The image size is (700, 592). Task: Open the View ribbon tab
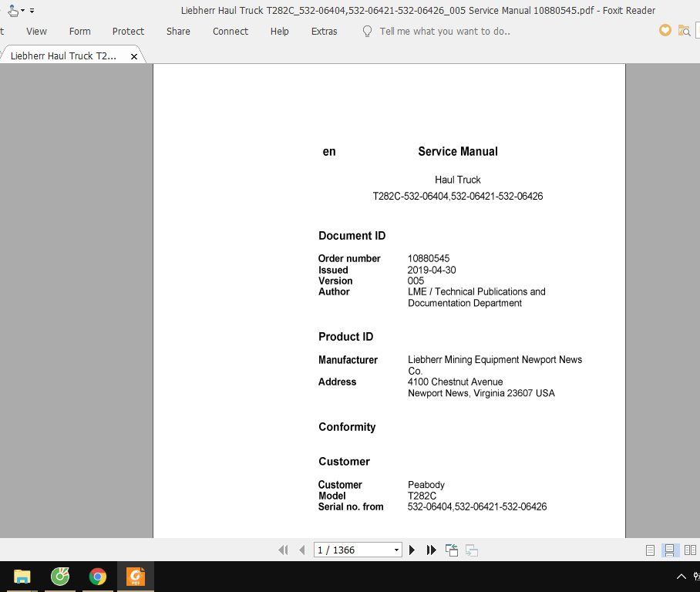[x=36, y=32]
